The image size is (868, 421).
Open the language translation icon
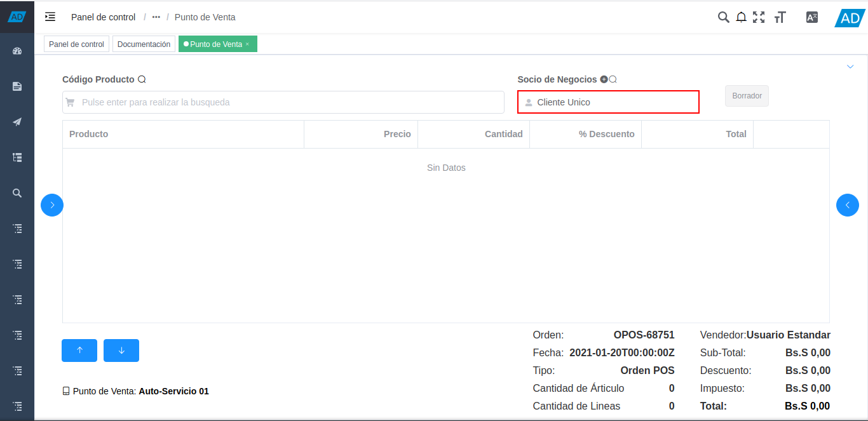pos(811,17)
